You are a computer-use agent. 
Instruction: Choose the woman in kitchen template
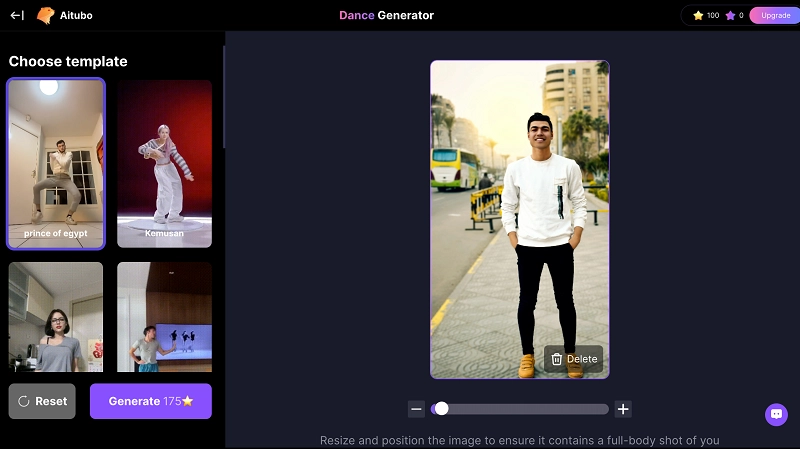coord(56,315)
